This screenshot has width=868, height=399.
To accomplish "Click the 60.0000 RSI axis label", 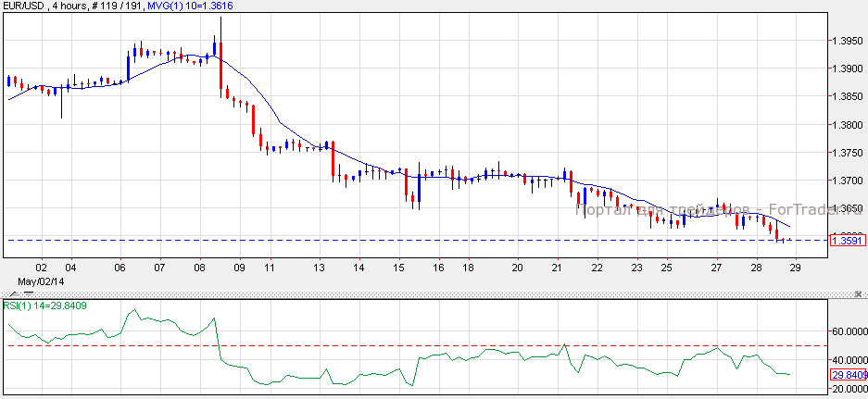I will (849, 330).
